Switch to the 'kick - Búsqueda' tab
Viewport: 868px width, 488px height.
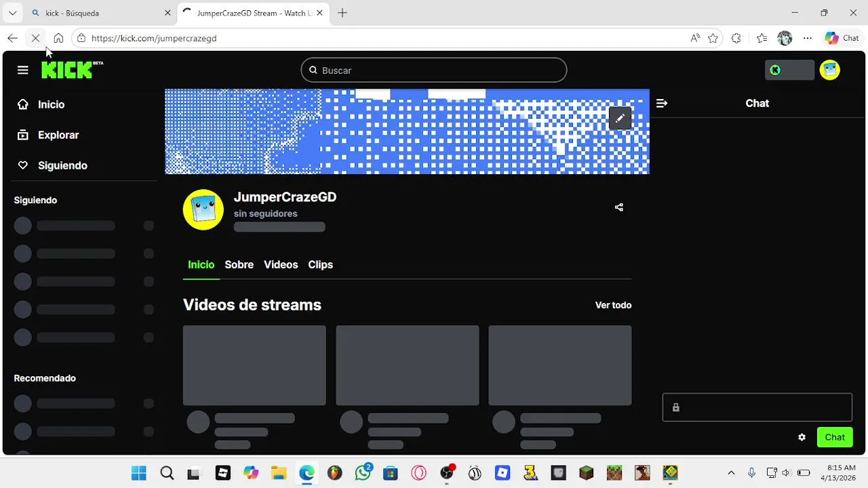click(x=102, y=13)
